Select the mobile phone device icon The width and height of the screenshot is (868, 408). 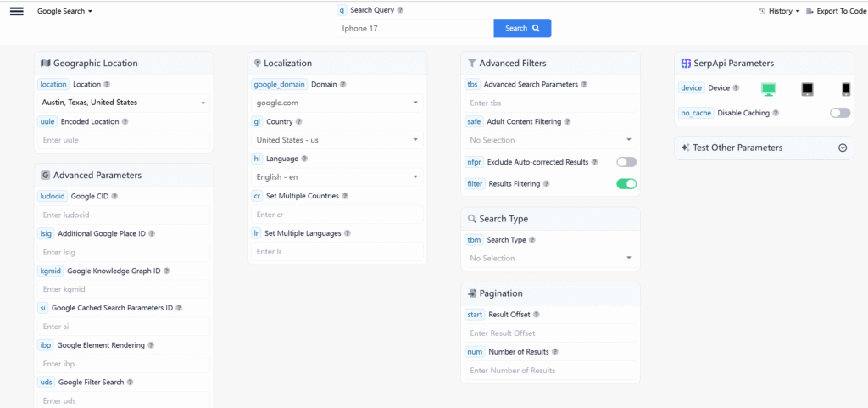tap(845, 89)
